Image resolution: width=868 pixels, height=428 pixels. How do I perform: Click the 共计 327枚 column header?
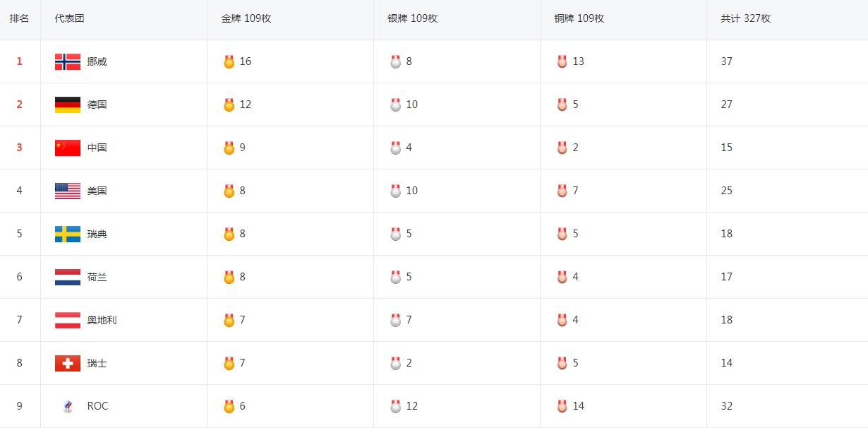745,18
